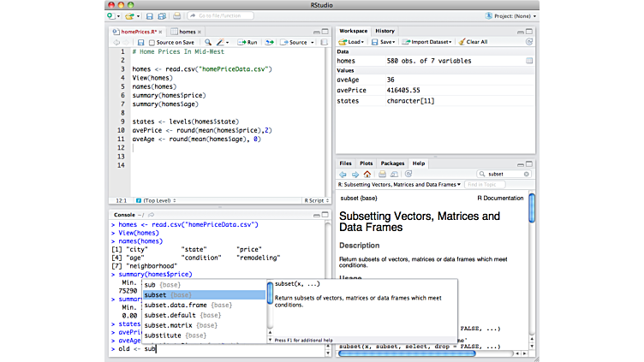
Task: Click the Run code button
Action: [x=247, y=42]
